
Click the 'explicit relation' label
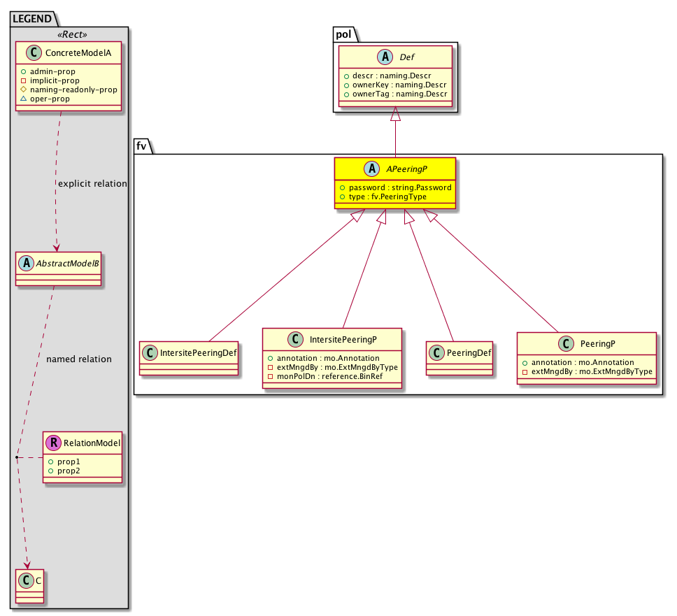coord(92,184)
